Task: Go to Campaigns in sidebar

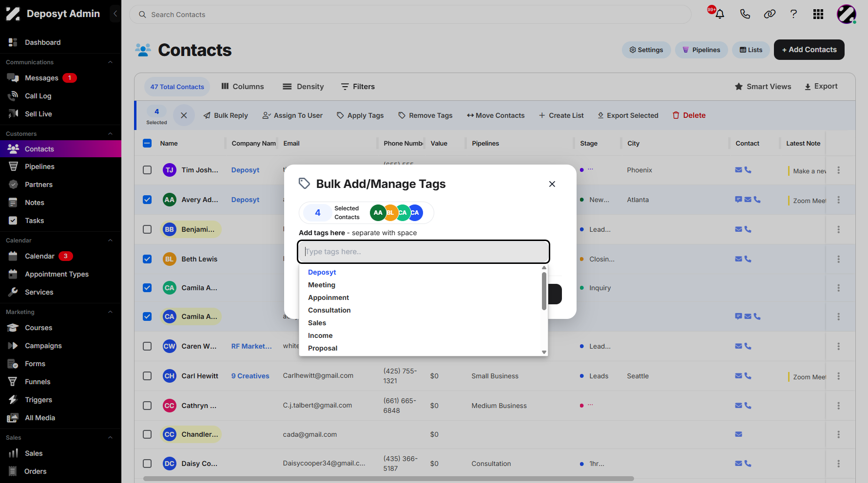Action: click(x=43, y=346)
